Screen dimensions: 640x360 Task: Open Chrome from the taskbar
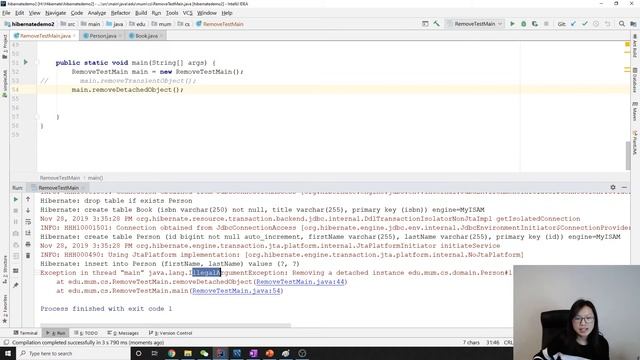coord(171,353)
